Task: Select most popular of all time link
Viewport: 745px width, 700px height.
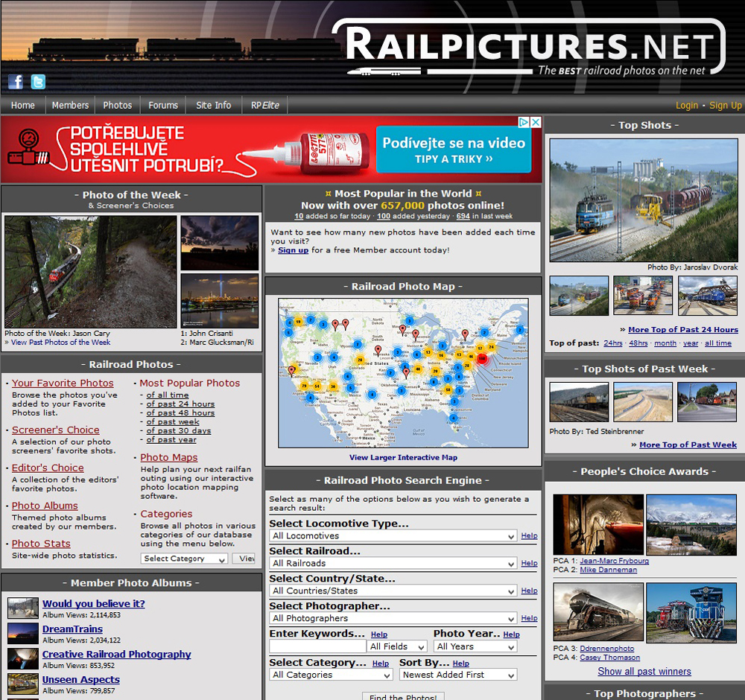Action: point(167,395)
